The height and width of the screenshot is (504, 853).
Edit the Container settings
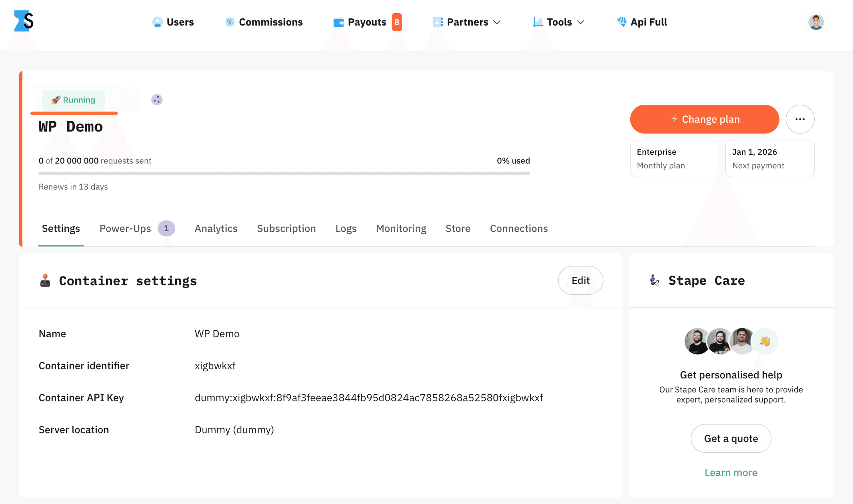click(x=580, y=280)
